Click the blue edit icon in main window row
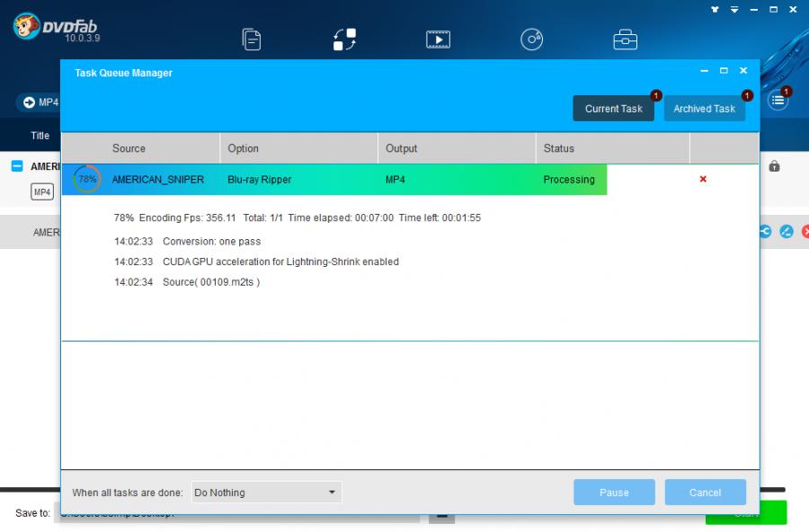The width and height of the screenshot is (809, 532). coord(786,232)
